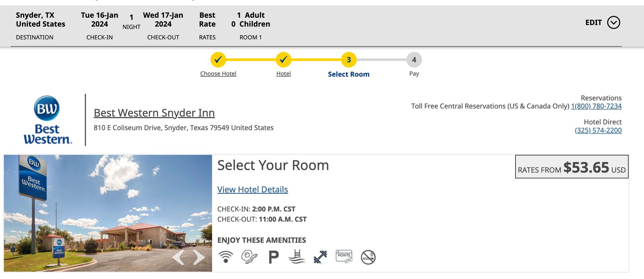Click the Best Western logo
644x279 pixels.
tap(47, 120)
